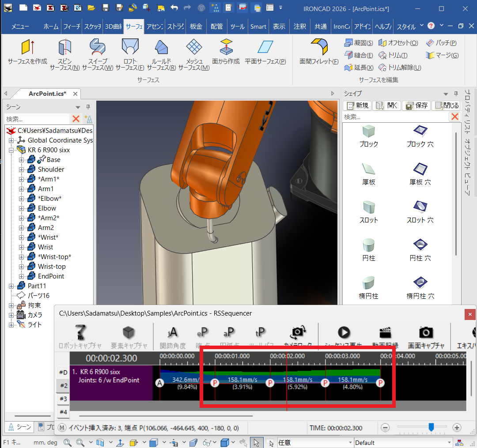Expand the Part11 tree node

click(x=11, y=286)
